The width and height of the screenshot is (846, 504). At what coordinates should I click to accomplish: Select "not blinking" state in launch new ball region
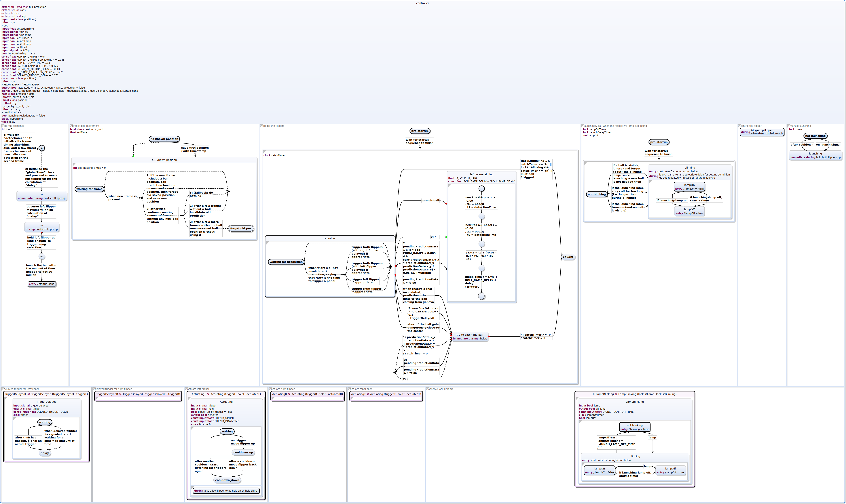pyautogui.click(x=597, y=195)
